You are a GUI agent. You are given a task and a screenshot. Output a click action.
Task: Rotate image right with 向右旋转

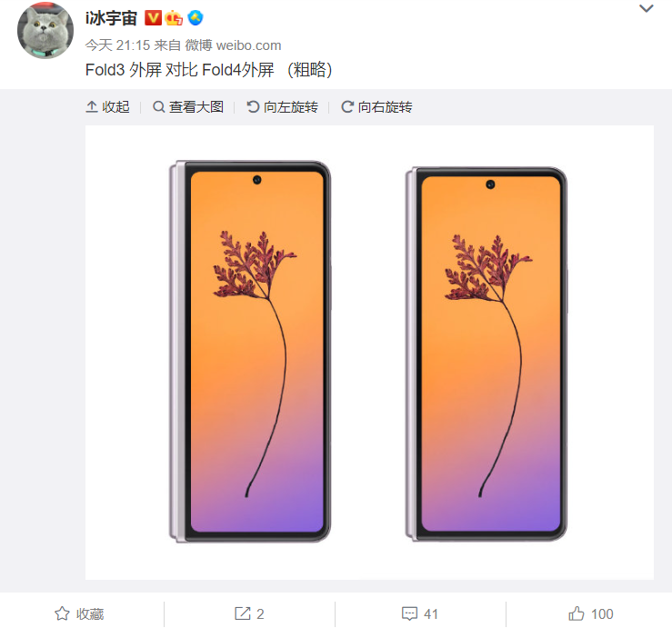click(376, 106)
